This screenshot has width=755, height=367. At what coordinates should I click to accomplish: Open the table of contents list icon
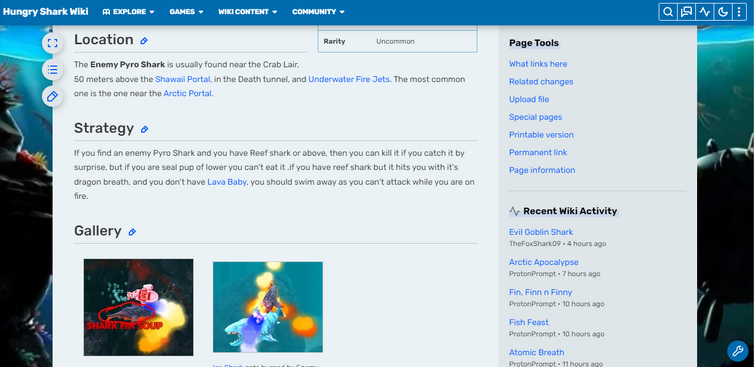[52, 70]
